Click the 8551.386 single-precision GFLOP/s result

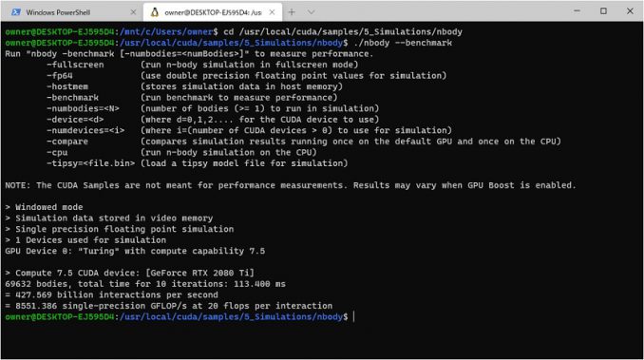169,306
